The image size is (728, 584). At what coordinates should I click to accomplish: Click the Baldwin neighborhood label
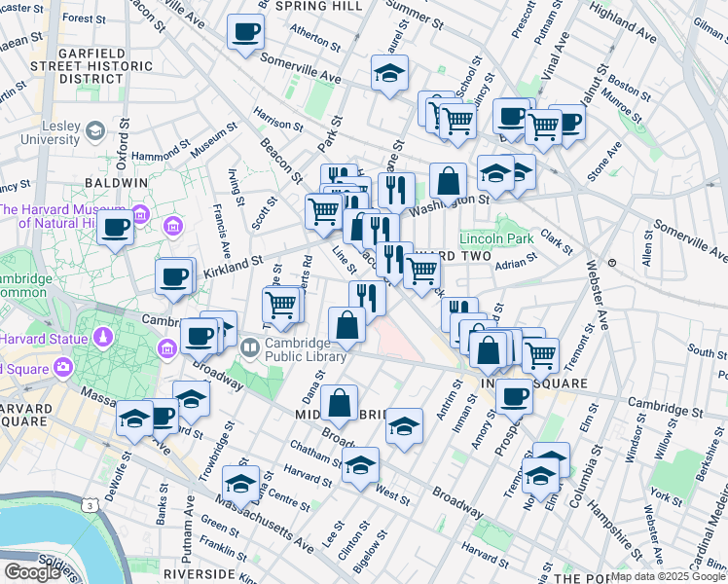[117, 183]
